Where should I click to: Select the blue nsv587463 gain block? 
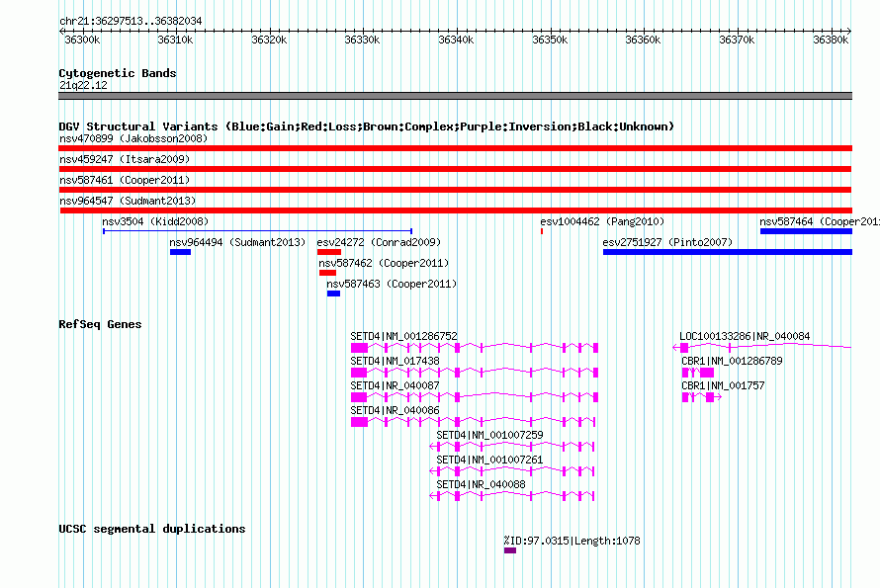(x=333, y=294)
